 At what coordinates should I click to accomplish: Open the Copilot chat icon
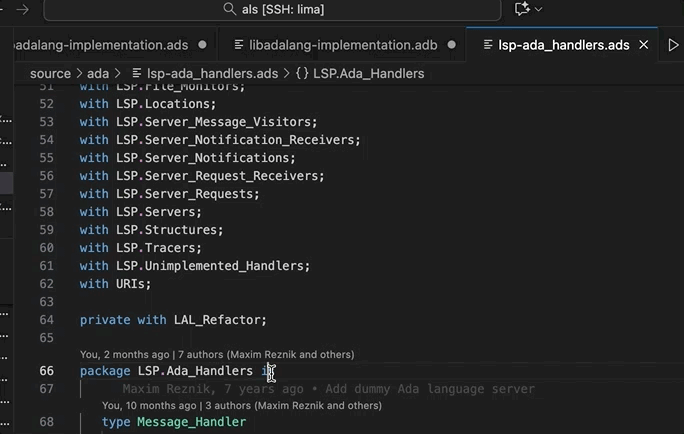tap(520, 9)
